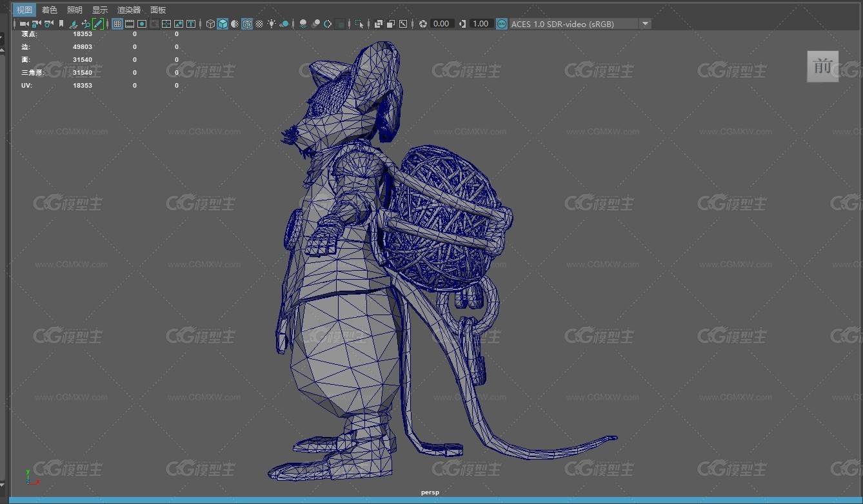Screen dimensions: 863x504
Task: Open the ACES 1.0 SDR-video (sRGB) dropdown
Action: (580, 24)
